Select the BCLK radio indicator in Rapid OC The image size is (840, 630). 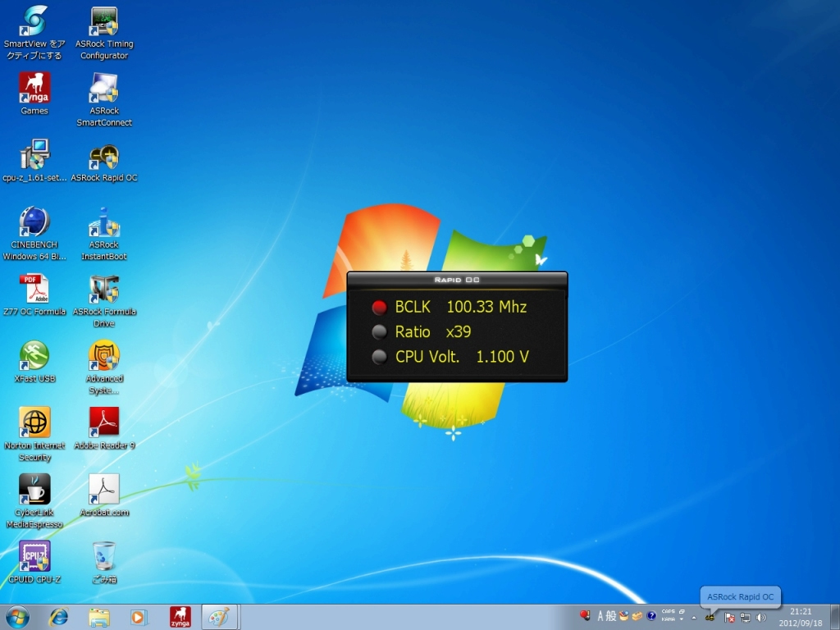[379, 307]
